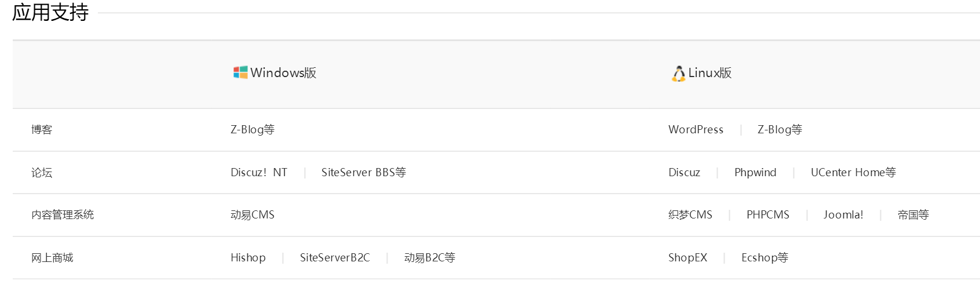Select the Discuz! NT entry
The width and height of the screenshot is (980, 306).
tap(259, 173)
